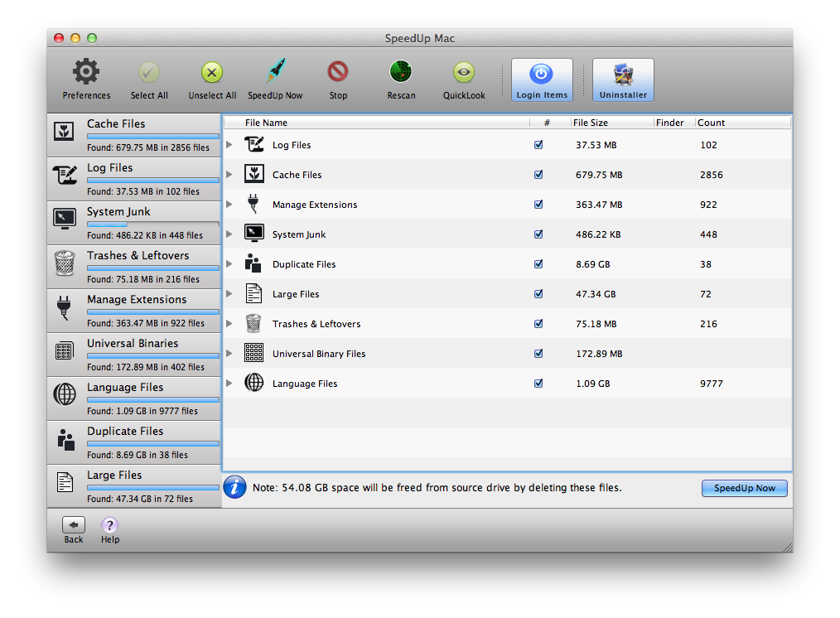Click Manage Extensions plug icon in table
Viewport: 840px width, 618px height.
point(253,204)
